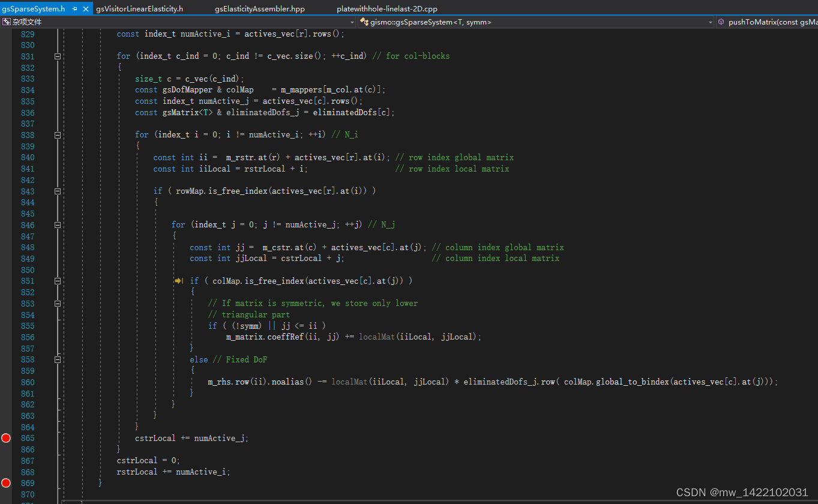This screenshot has height=504, width=818.
Task: Click line number 860
Action: 28,382
